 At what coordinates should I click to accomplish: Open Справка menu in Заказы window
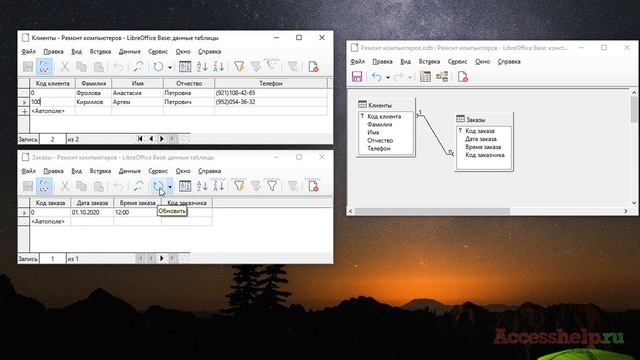click(x=209, y=171)
